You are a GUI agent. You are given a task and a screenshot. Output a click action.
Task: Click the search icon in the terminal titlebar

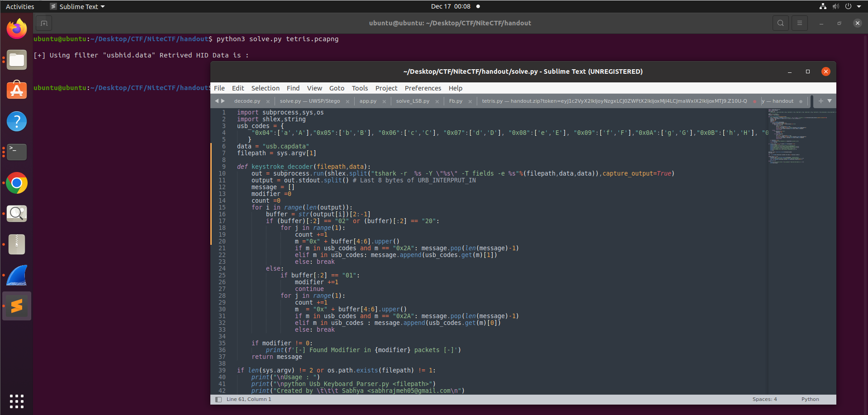coord(780,23)
